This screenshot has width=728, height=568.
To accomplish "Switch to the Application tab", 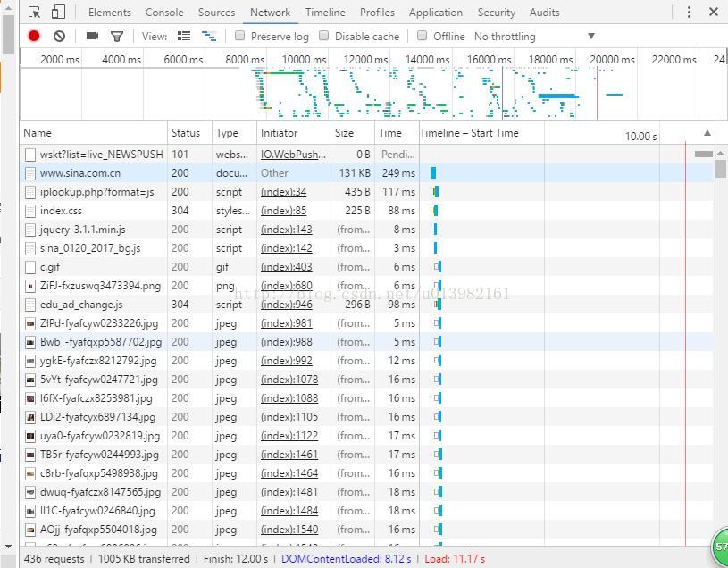I will 436,13.
